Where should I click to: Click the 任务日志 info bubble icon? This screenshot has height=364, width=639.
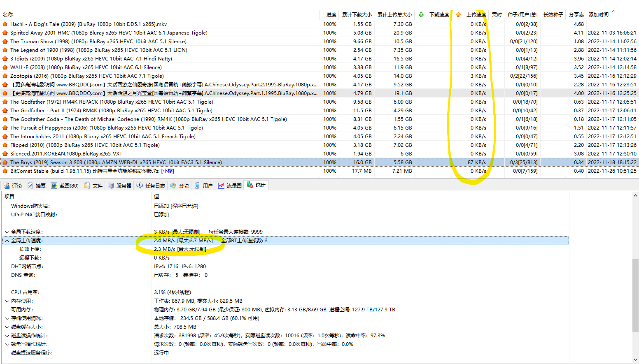[x=140, y=185]
